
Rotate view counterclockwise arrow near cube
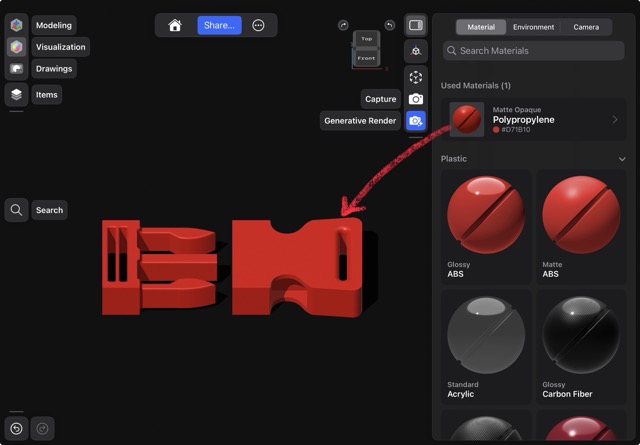pyautogui.click(x=390, y=25)
